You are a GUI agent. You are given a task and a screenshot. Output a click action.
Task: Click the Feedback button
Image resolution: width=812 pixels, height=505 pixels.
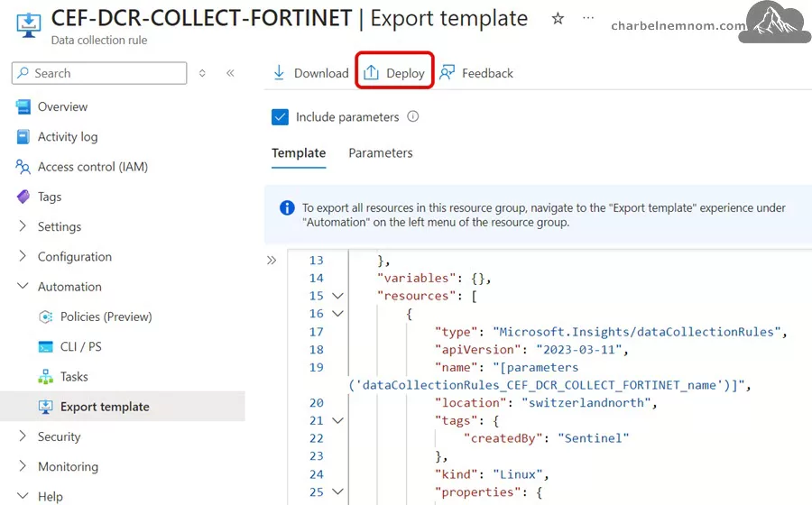[x=475, y=73]
